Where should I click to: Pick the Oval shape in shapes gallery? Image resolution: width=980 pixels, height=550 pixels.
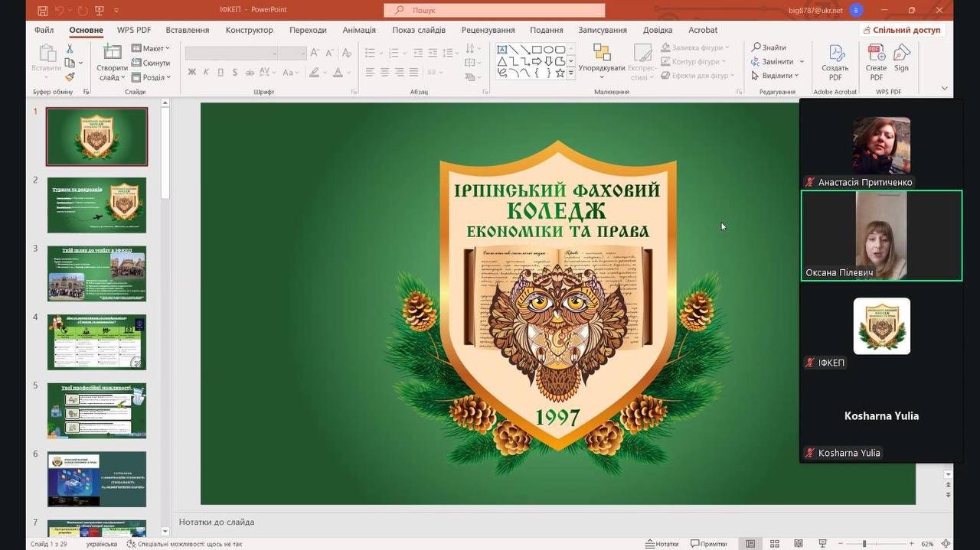click(x=548, y=49)
